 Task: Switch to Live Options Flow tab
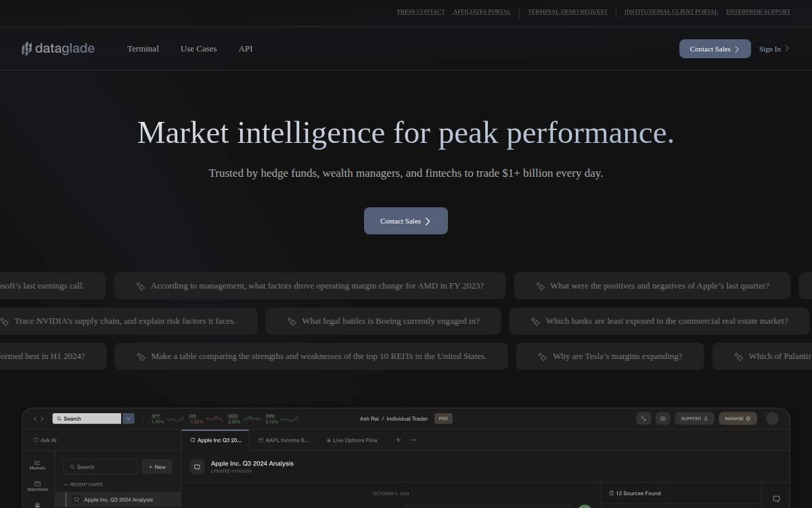coord(352,440)
